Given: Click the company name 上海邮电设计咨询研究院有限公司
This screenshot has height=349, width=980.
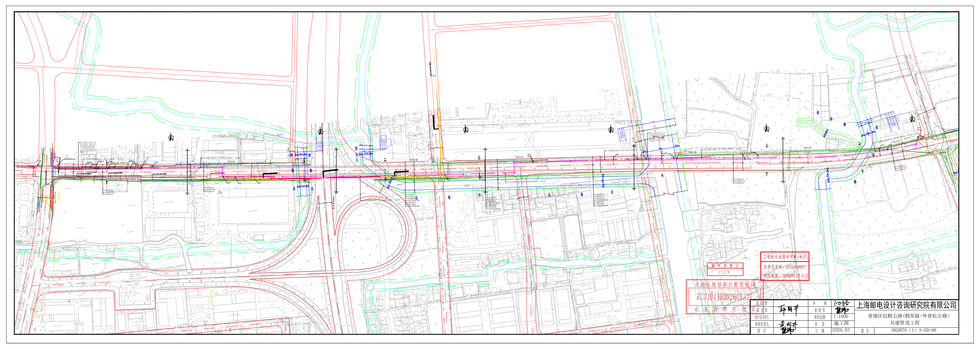Looking at the screenshot, I should pos(906,305).
